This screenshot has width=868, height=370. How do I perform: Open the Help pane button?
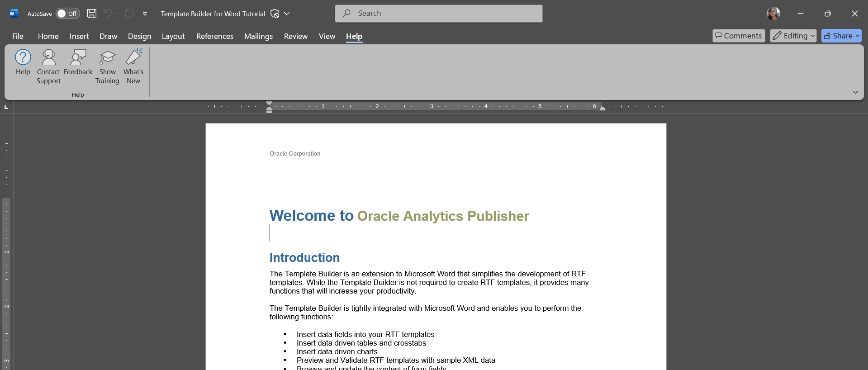pos(23,62)
